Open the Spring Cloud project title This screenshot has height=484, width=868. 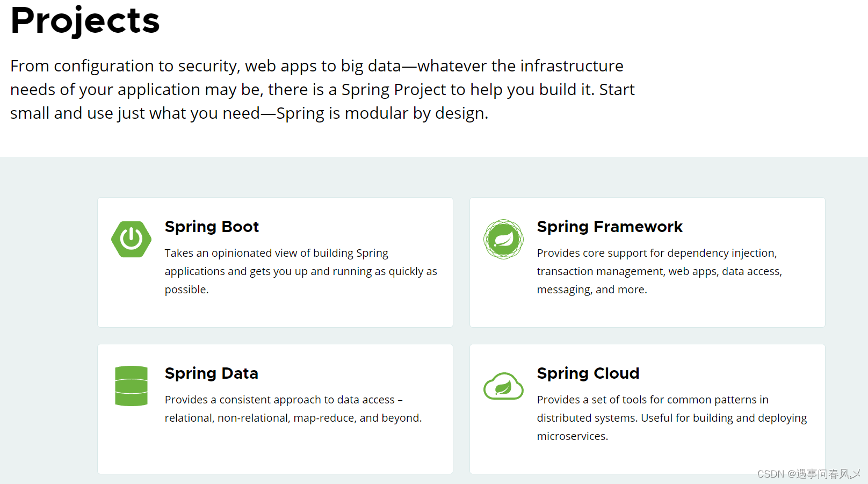coord(588,373)
